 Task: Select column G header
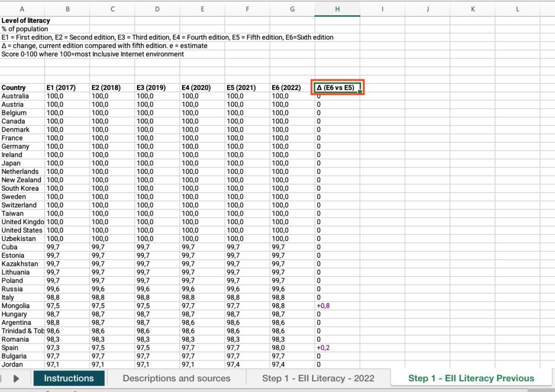click(x=292, y=9)
